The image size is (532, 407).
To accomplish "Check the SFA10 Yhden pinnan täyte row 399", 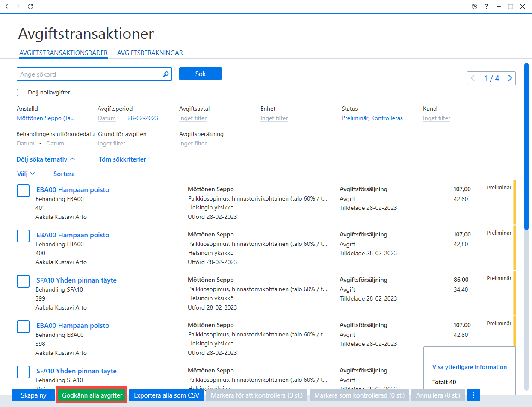I will pyautogui.click(x=23, y=281).
